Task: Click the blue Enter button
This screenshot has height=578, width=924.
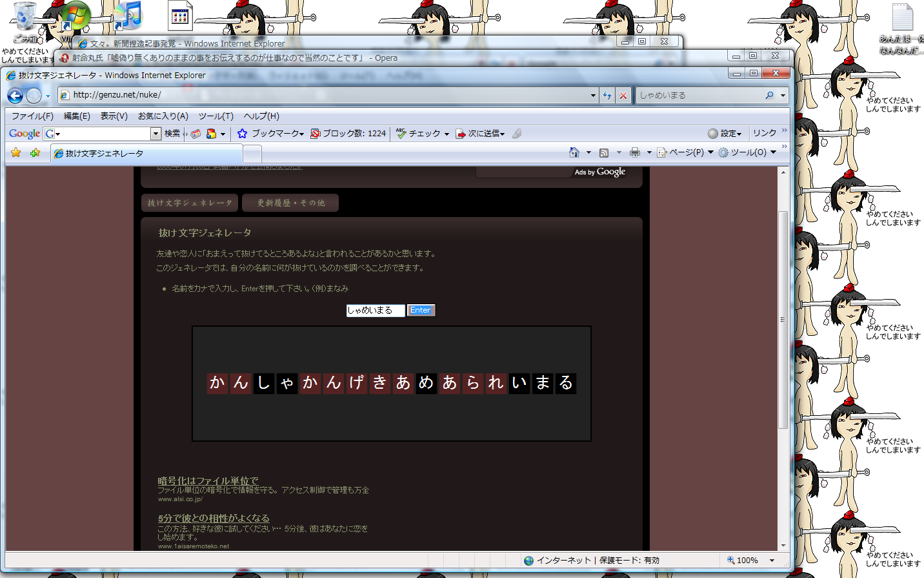Action: (x=421, y=311)
